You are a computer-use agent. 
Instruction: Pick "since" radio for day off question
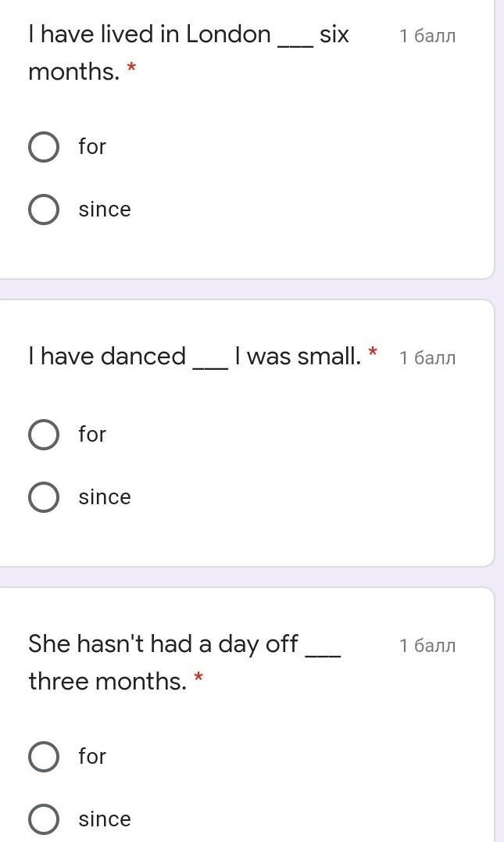(44, 819)
